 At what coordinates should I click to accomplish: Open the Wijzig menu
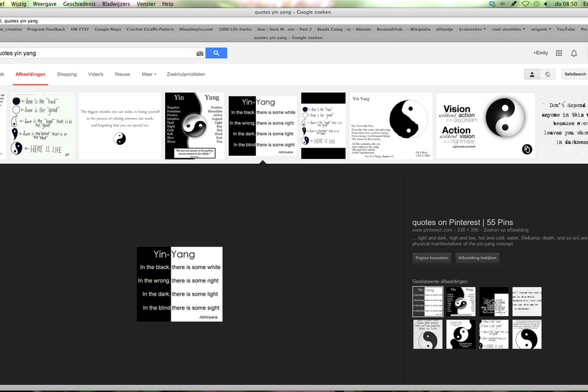pyautogui.click(x=18, y=4)
